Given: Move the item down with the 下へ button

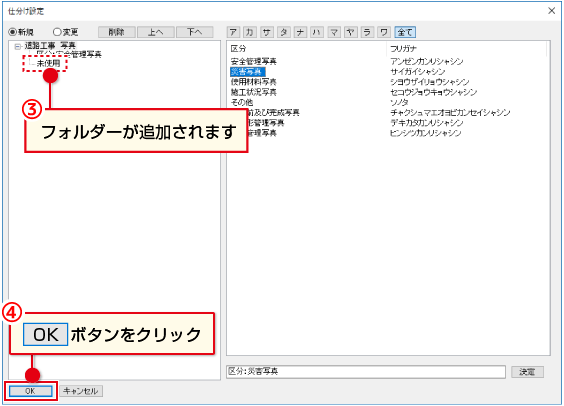Looking at the screenshot, I should coord(195,32).
